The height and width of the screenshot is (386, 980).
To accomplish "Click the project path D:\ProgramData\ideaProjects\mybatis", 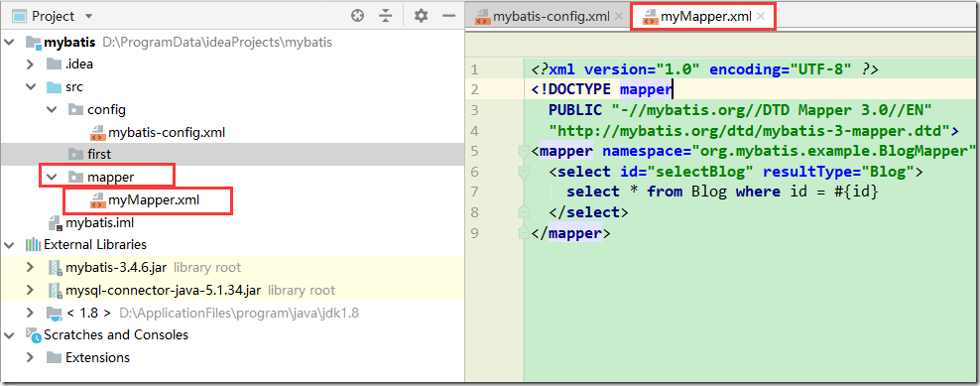I will [x=217, y=43].
